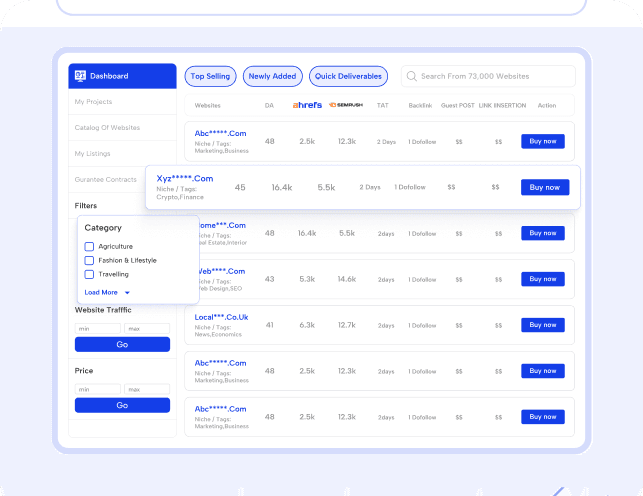Open the Local***.Co.Uk website link

pyautogui.click(x=221, y=317)
